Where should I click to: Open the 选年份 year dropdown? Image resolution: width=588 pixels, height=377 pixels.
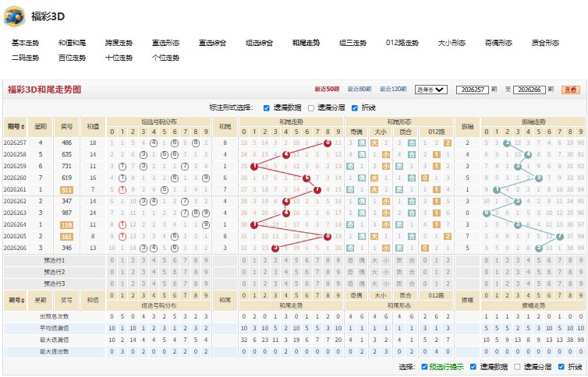coord(431,90)
